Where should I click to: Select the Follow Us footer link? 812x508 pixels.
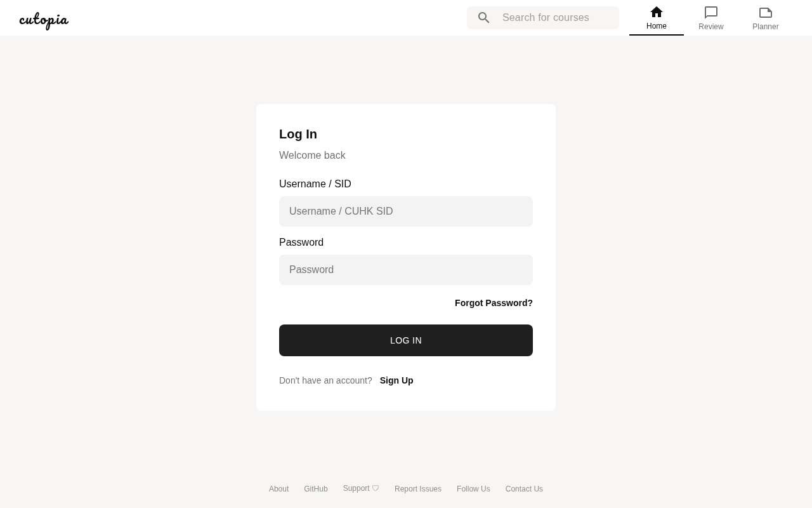[473, 489]
